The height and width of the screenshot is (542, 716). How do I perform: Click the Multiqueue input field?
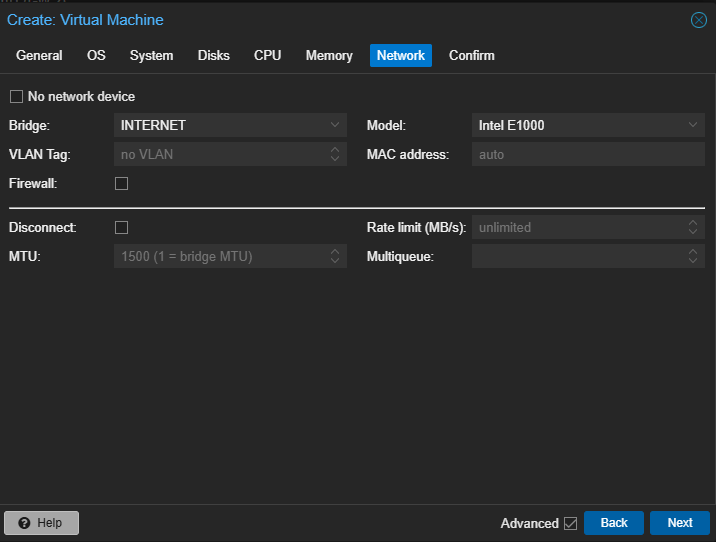(577, 256)
